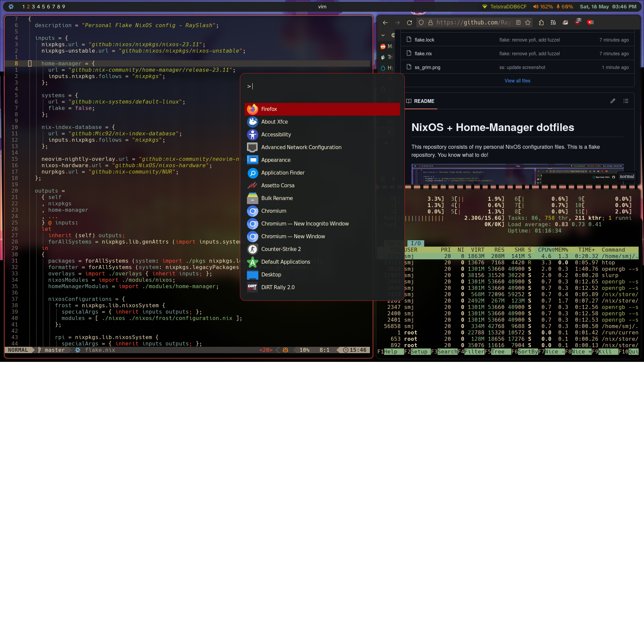Open the Firefox extensions puzzle icon
644x644 pixels.
541,22
